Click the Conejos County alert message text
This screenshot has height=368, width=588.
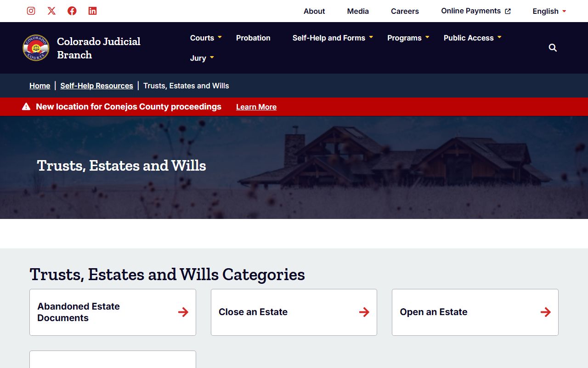(129, 107)
